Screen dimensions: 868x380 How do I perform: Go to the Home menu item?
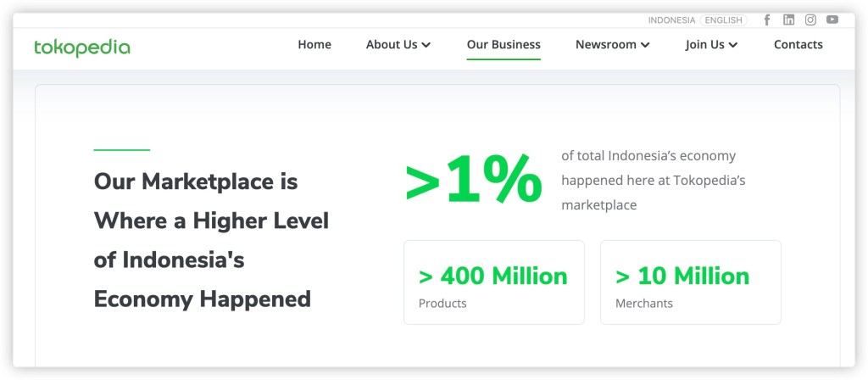point(314,45)
